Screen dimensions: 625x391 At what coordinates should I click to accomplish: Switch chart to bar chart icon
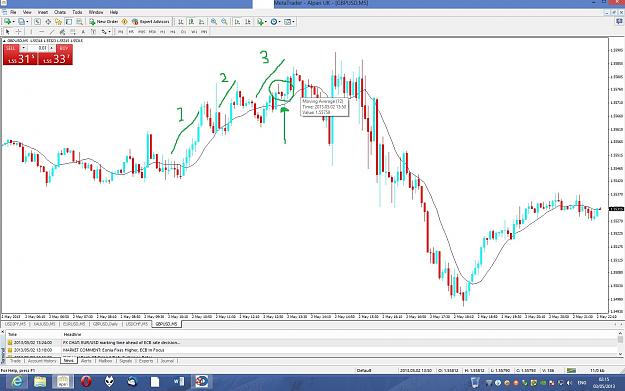[181, 22]
